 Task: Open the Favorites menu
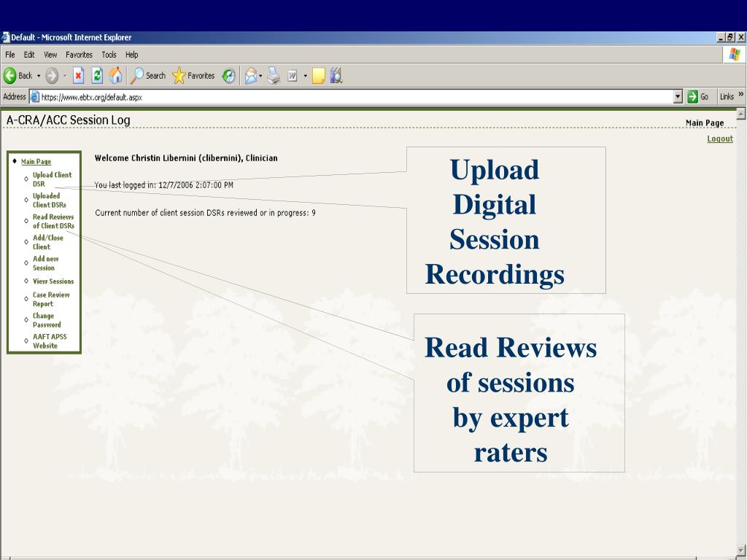coord(79,55)
